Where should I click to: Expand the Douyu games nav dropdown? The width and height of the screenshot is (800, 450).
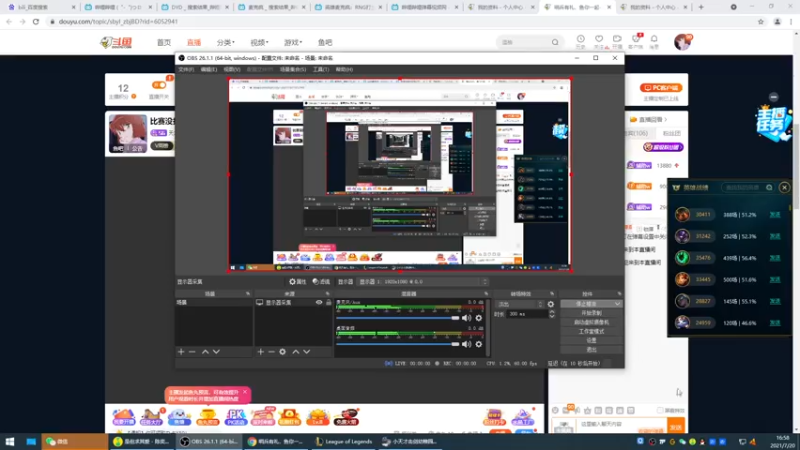coord(293,42)
